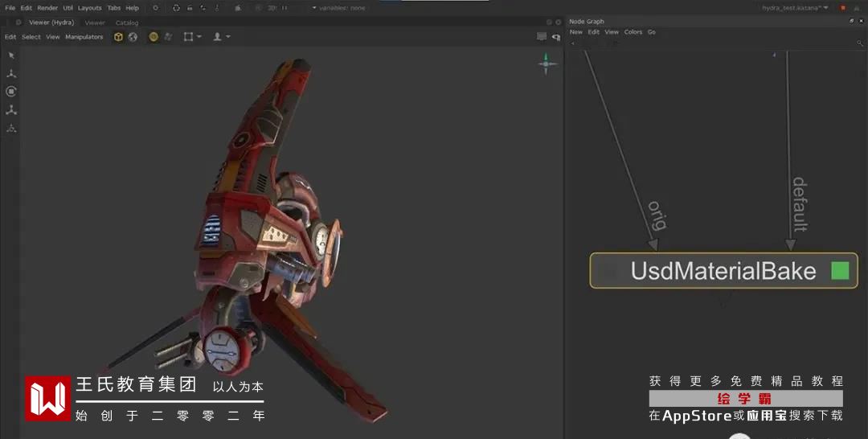Click the red icon in top-right corner
Image resolution: width=868 pixels, height=439 pixels.
[x=843, y=8]
